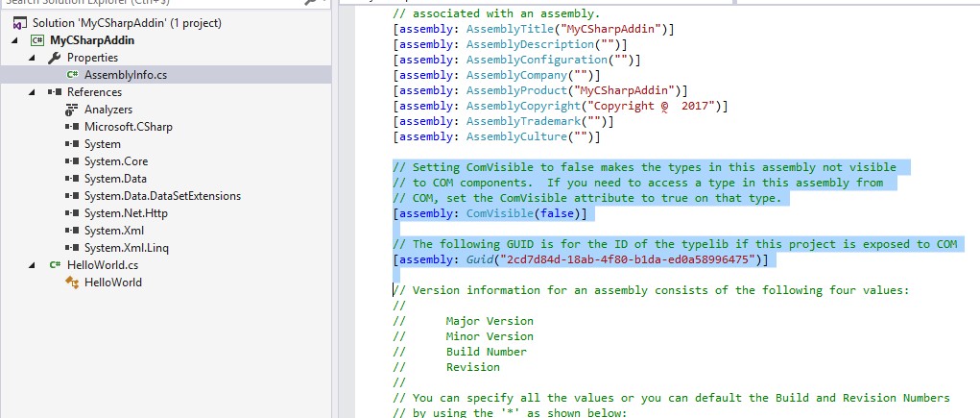
Task: Collapse the HelloWorld.cs file arrow
Action: pos(32,265)
